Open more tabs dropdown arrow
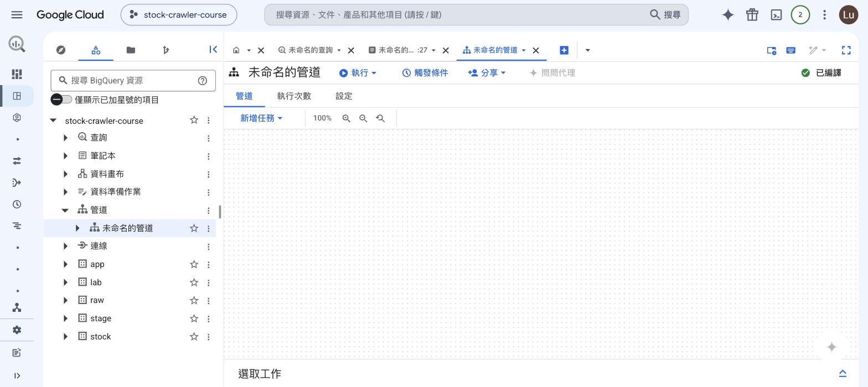Image resolution: width=868 pixels, height=387 pixels. 587,50
